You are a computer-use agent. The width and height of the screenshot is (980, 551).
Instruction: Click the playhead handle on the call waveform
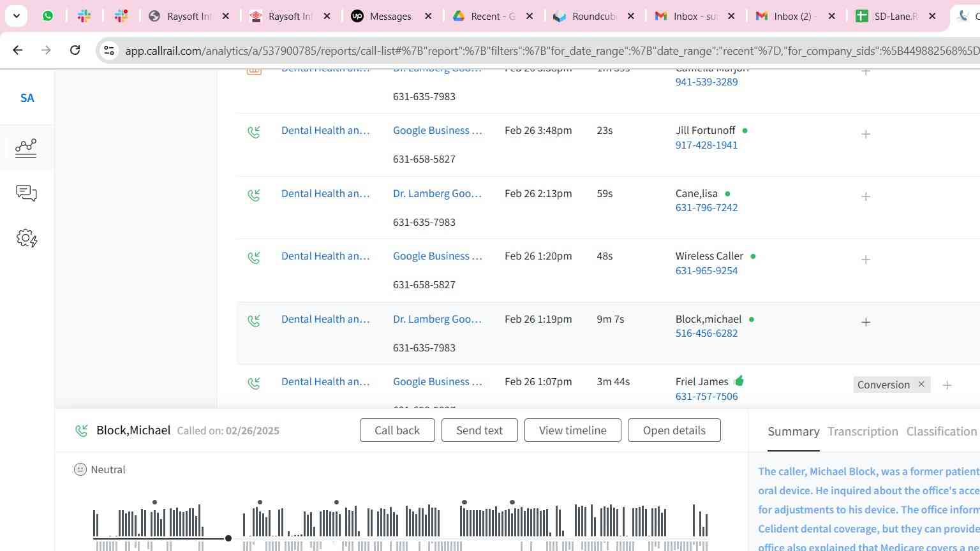(228, 538)
